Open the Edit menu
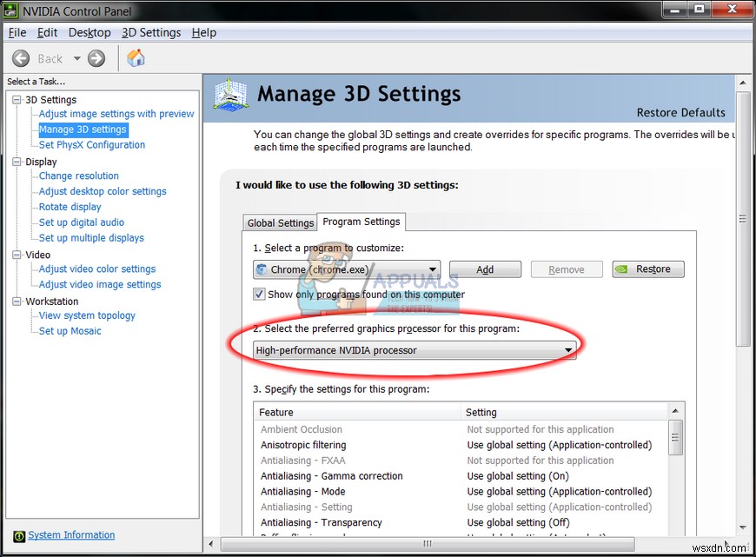 pyautogui.click(x=47, y=33)
